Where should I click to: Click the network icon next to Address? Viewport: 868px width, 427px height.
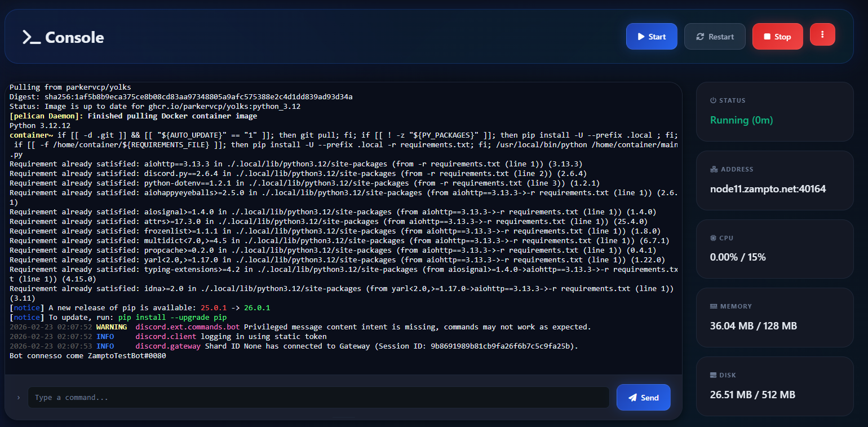(713, 169)
